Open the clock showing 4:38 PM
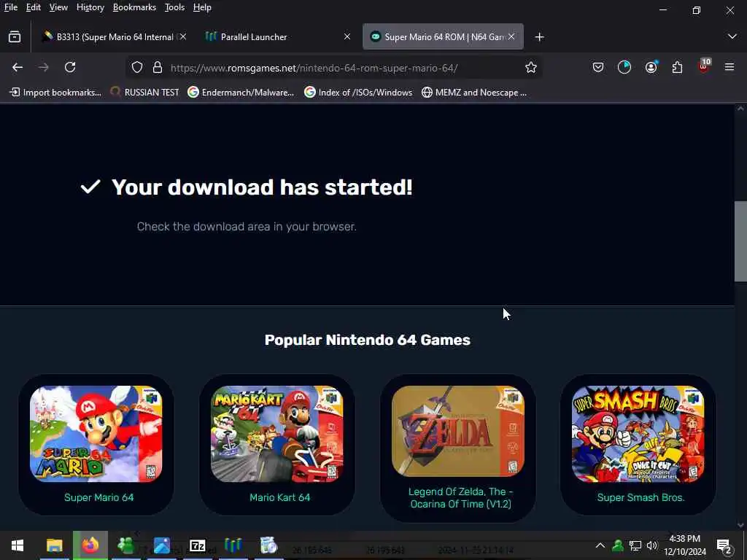Image resolution: width=747 pixels, height=560 pixels. click(x=685, y=545)
